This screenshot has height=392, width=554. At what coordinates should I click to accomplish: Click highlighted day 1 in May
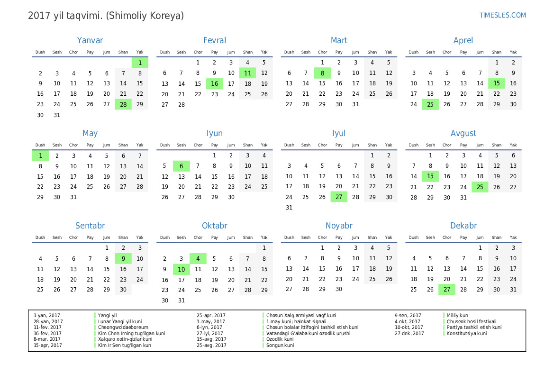pyautogui.click(x=40, y=156)
